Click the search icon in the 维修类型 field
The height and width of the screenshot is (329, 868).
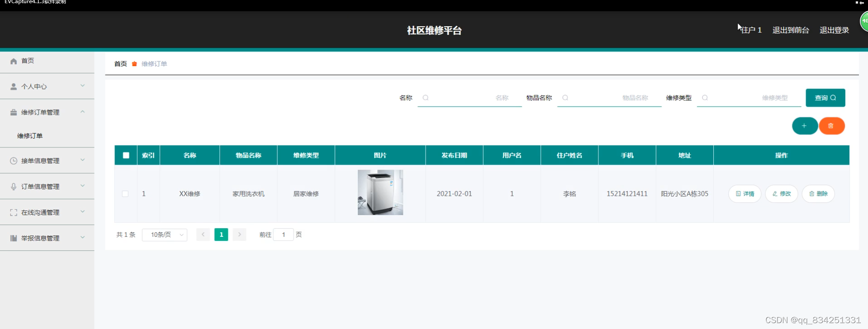pos(705,98)
